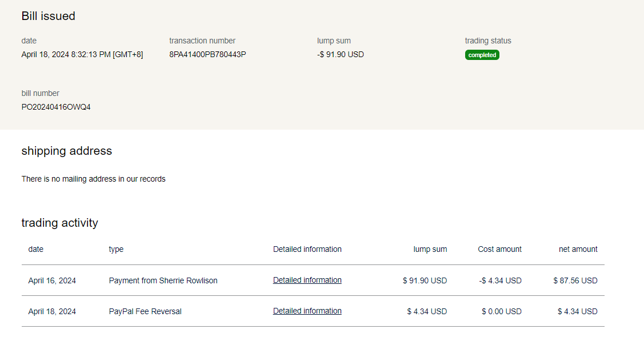The width and height of the screenshot is (644, 337).
Task: Open Detailed information link for PayPal Fee Reversal
Action: [x=307, y=311]
